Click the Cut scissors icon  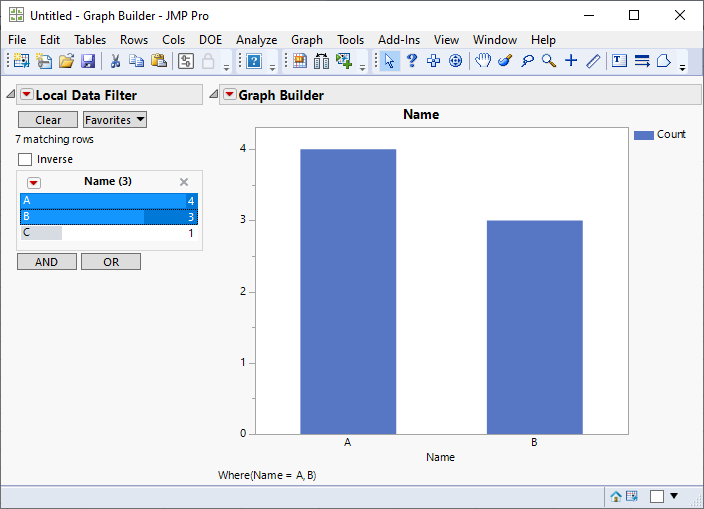(x=115, y=61)
